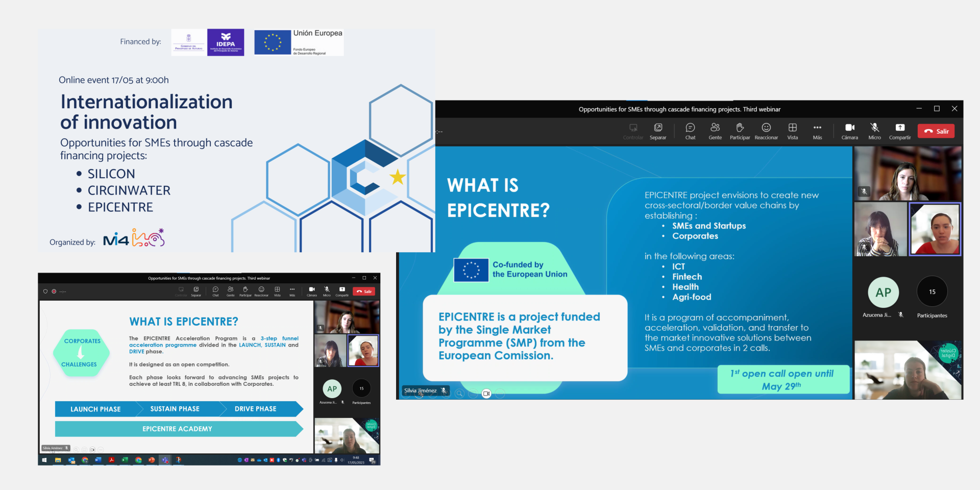
Task: Show the Gente panel in large meeting window
Action: (715, 130)
